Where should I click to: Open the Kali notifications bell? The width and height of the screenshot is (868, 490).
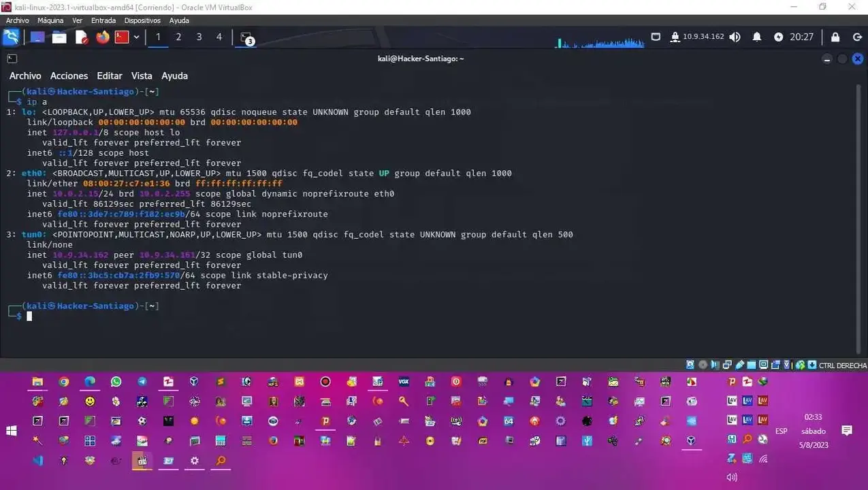(x=756, y=37)
